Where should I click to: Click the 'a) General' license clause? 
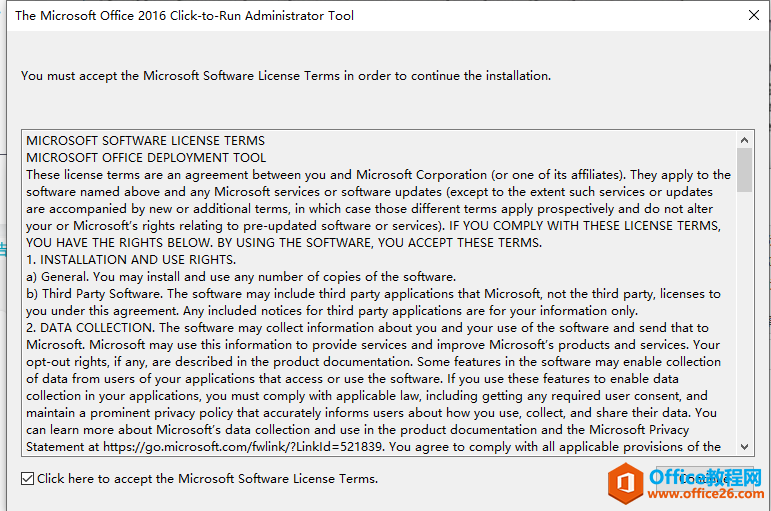[x=240, y=277]
